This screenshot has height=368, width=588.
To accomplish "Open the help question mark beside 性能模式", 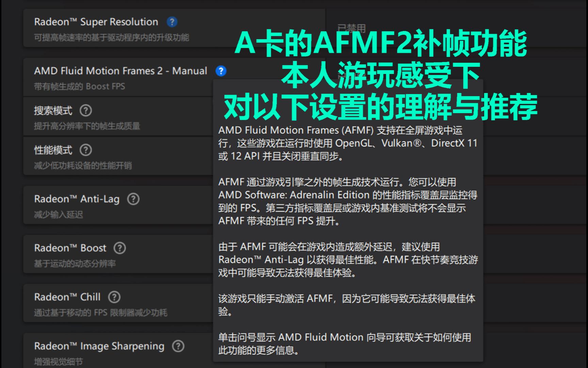I will tap(86, 150).
